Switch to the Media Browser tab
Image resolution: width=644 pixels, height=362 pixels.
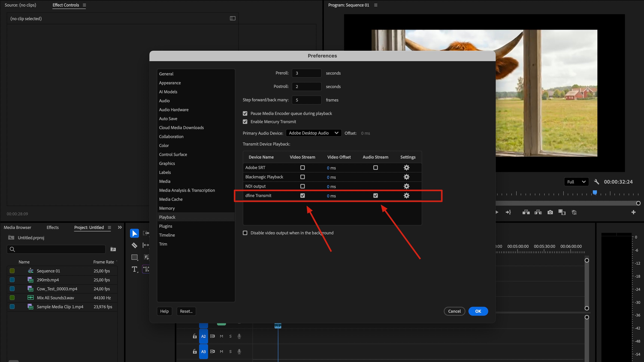click(18, 227)
